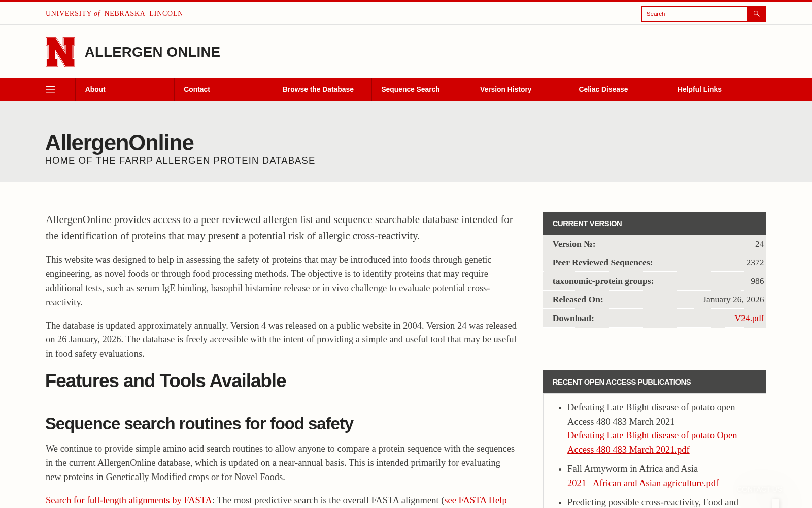Click the CURRENT VERSION panel header
Screen dimensions: 812x508
(655, 224)
